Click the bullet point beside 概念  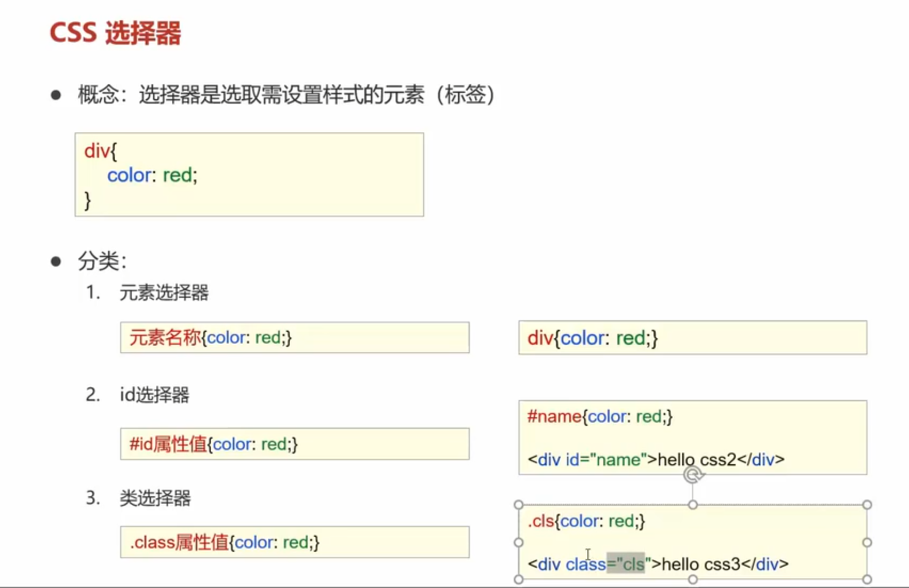pos(55,94)
